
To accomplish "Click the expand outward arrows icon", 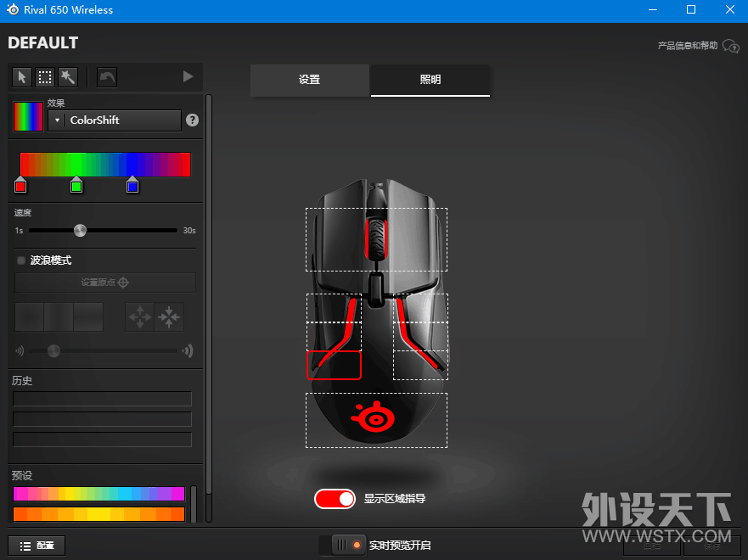I will (x=140, y=317).
